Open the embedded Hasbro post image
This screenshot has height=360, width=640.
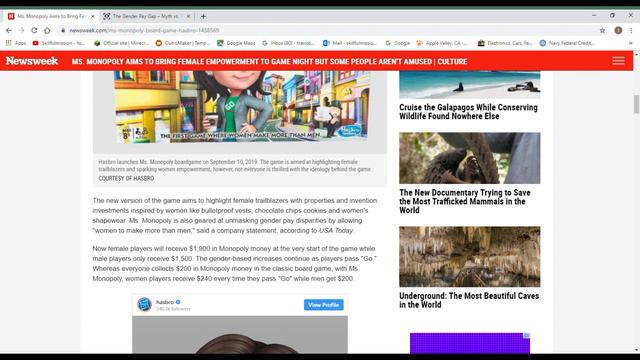tap(240, 335)
